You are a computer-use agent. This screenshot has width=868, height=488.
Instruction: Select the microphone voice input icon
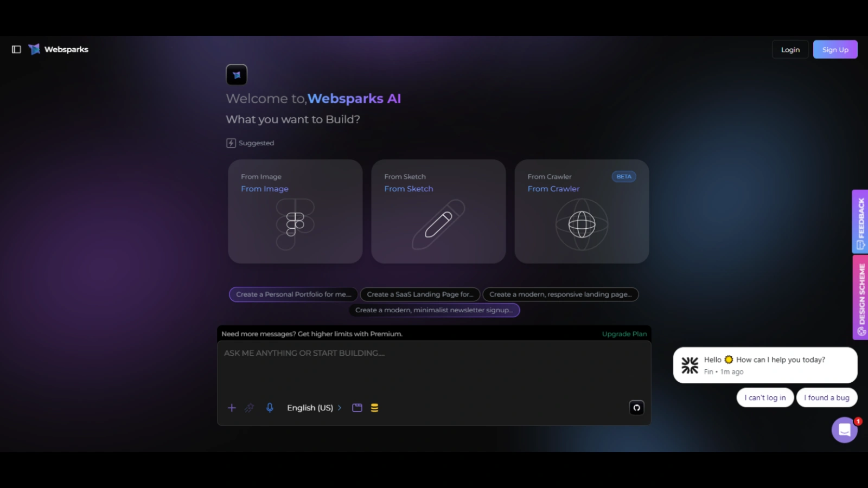click(x=270, y=408)
